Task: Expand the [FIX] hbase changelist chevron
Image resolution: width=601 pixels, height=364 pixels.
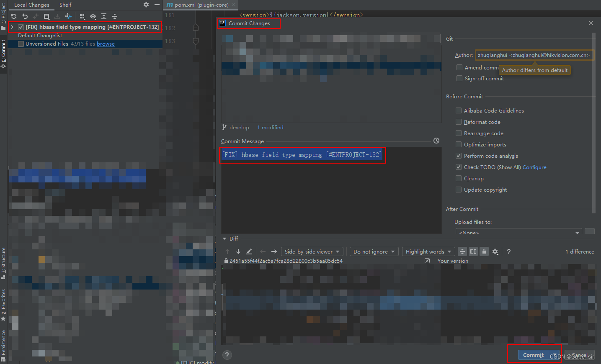Action: click(12, 27)
